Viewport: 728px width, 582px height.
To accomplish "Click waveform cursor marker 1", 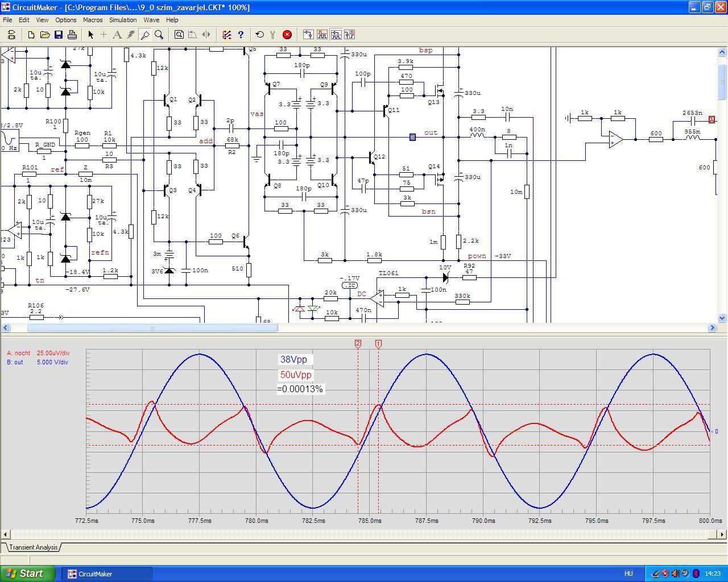I will 379,344.
